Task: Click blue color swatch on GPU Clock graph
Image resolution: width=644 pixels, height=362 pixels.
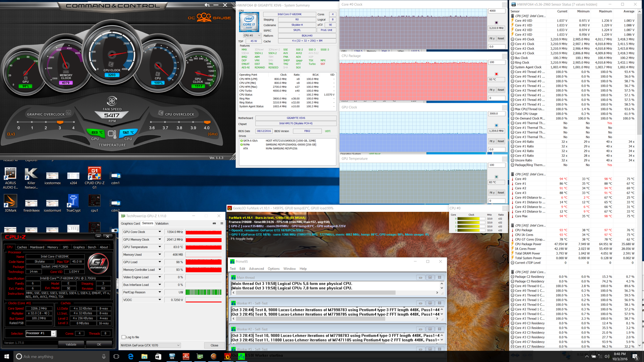Action: coord(496,125)
